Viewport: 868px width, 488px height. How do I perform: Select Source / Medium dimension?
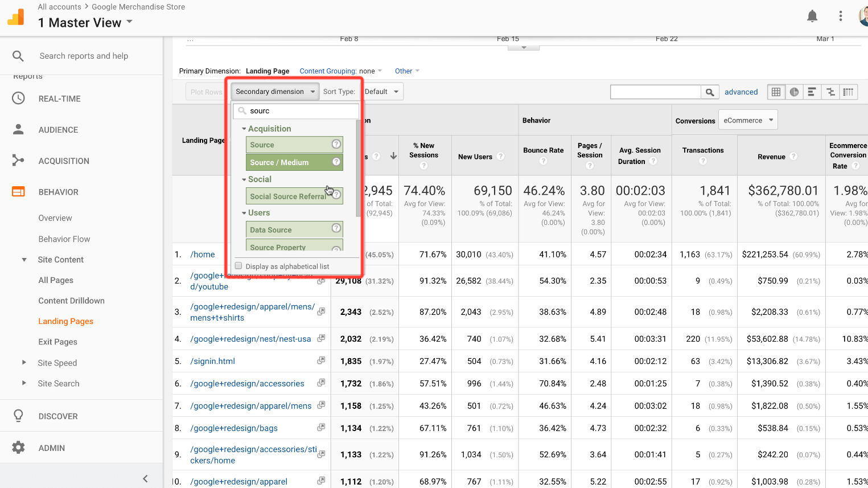(294, 162)
